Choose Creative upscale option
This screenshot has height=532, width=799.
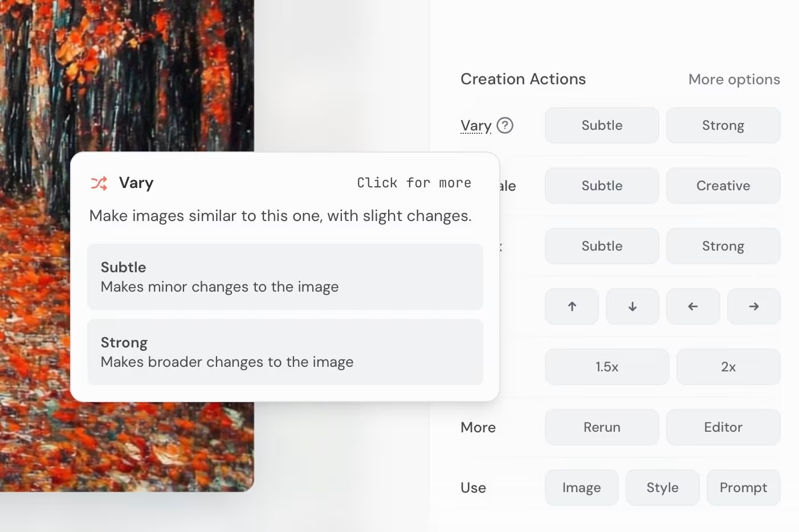tap(723, 185)
